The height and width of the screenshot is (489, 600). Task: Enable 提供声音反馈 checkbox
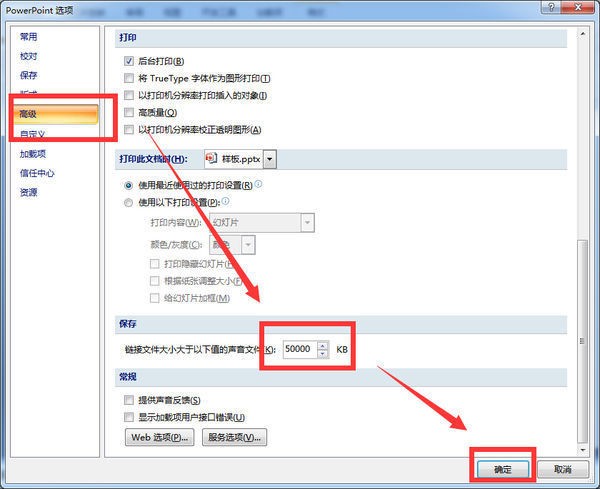click(129, 400)
